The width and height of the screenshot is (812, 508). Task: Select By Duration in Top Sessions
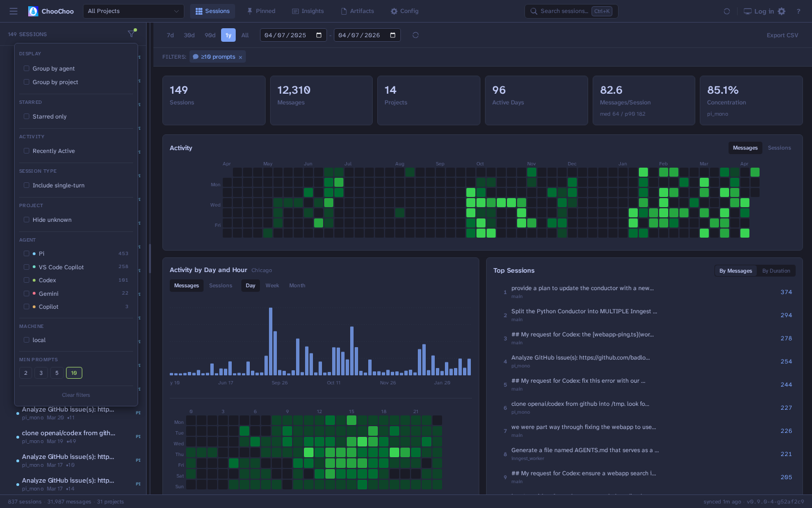(x=776, y=270)
